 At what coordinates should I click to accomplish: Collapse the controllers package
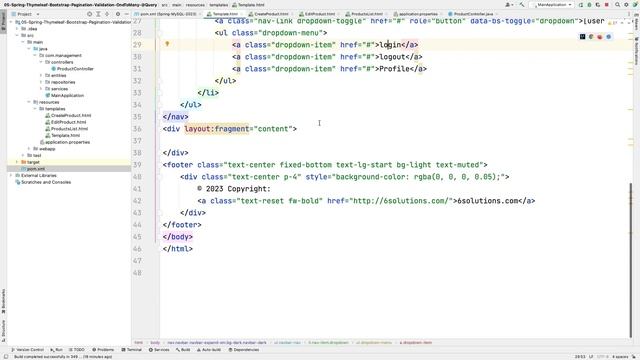(41, 62)
